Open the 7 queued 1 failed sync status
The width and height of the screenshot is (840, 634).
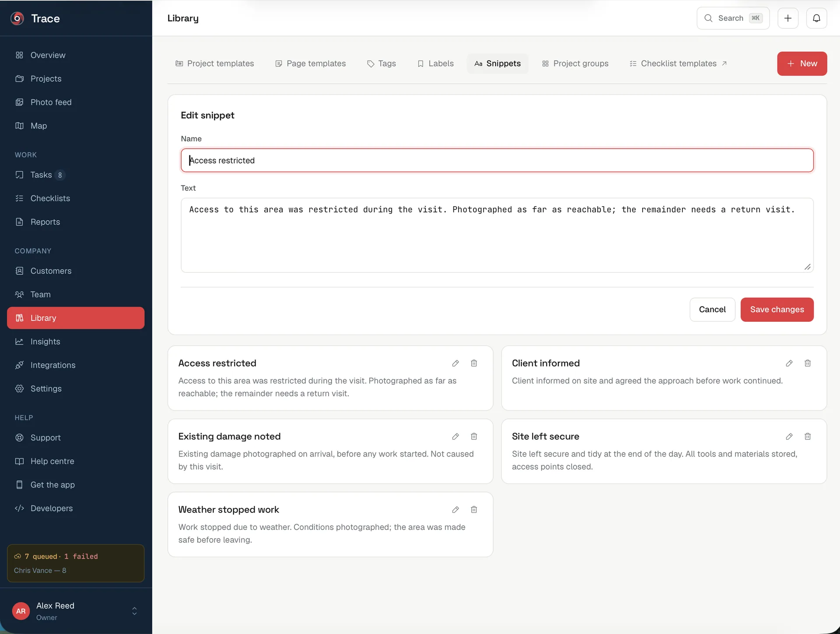pos(76,563)
